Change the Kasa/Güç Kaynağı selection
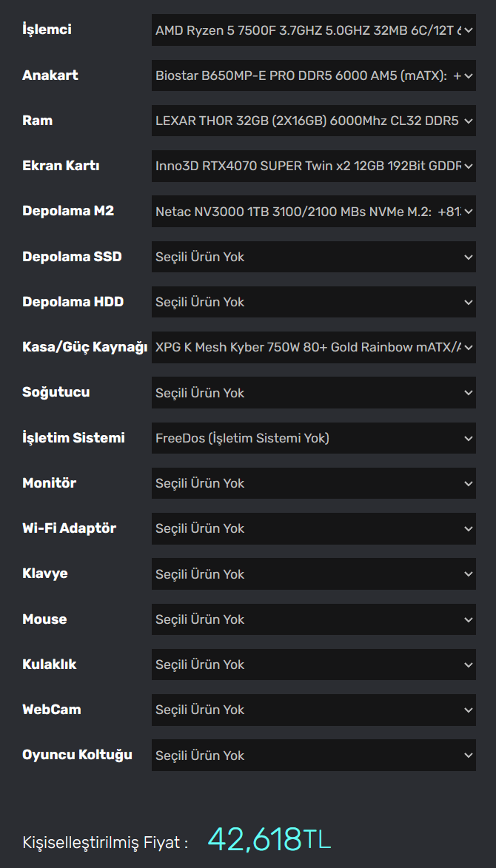The image size is (496, 868). tap(313, 347)
